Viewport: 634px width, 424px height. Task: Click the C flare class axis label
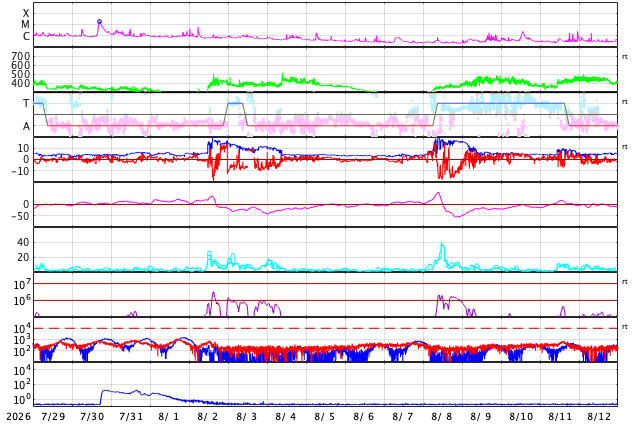tap(26, 36)
